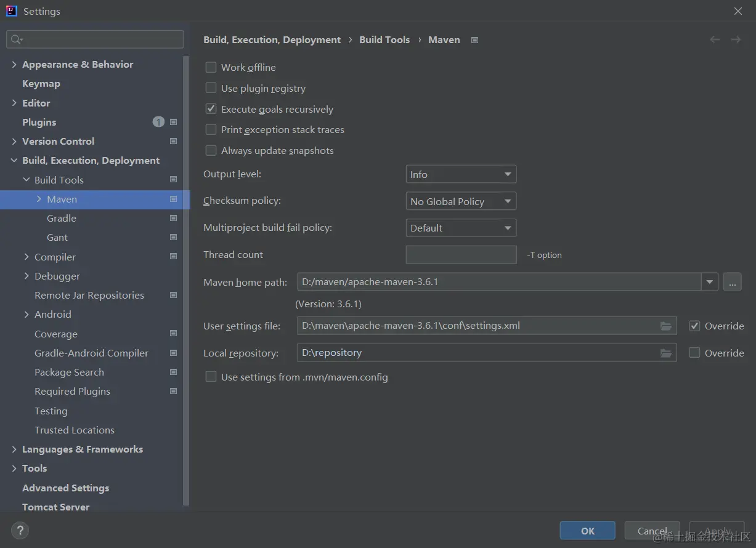This screenshot has width=756, height=548.
Task: Open the Checksum policy dropdown
Action: (x=461, y=201)
